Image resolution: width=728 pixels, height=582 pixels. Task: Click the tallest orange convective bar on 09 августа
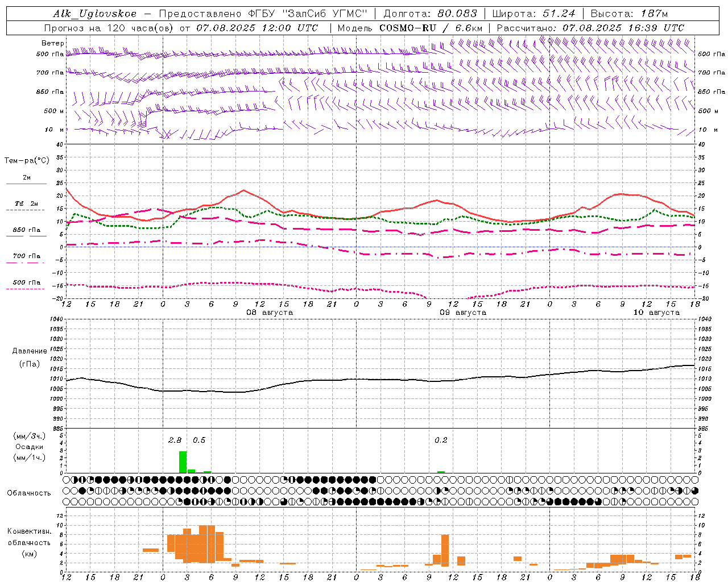pos(445,551)
